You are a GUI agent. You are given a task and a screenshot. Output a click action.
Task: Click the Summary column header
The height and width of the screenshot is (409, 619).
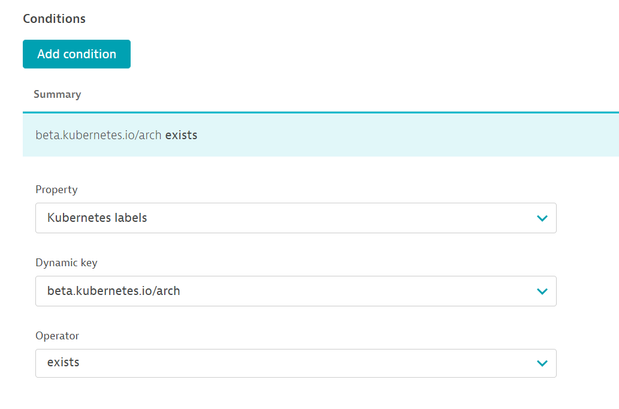(57, 95)
